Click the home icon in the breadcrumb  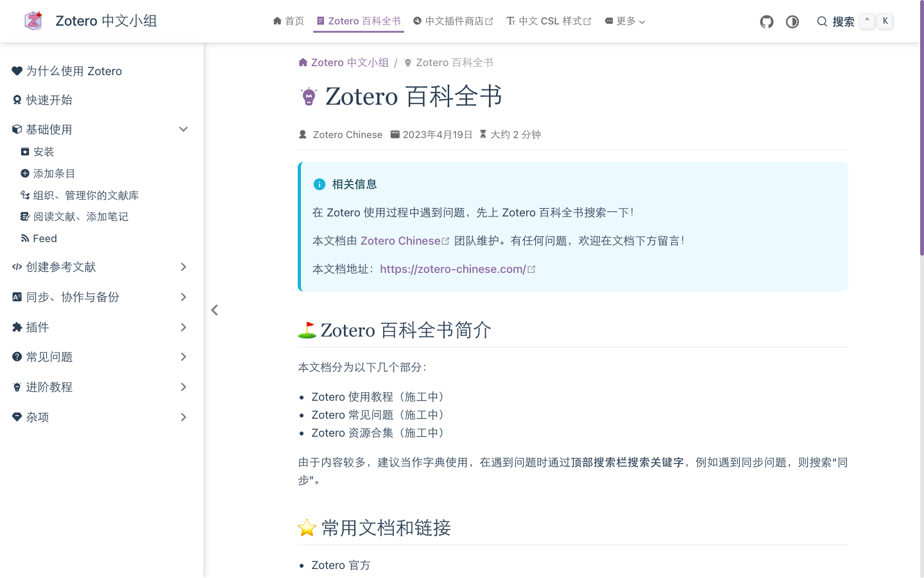point(302,62)
